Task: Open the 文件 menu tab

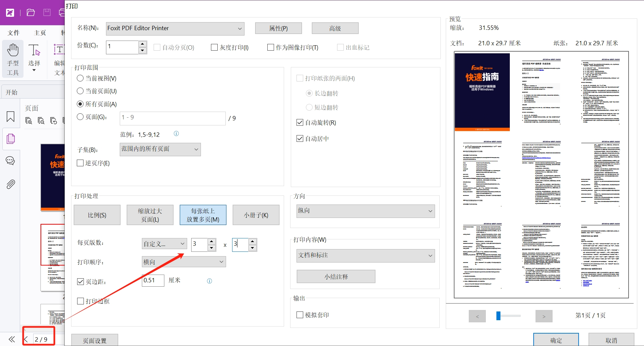Action: (13, 33)
